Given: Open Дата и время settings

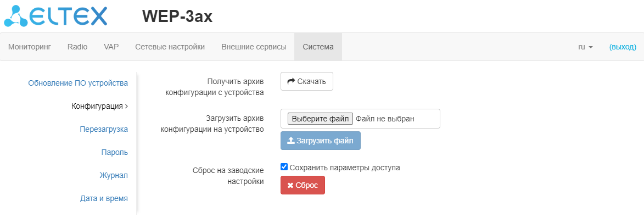Looking at the screenshot, I should point(104,198).
